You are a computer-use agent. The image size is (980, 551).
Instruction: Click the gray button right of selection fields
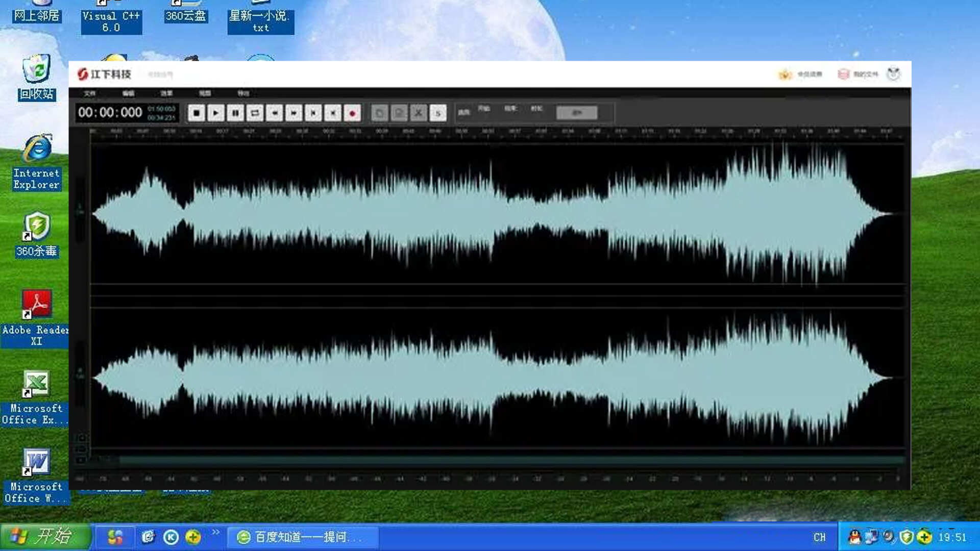pos(577,113)
